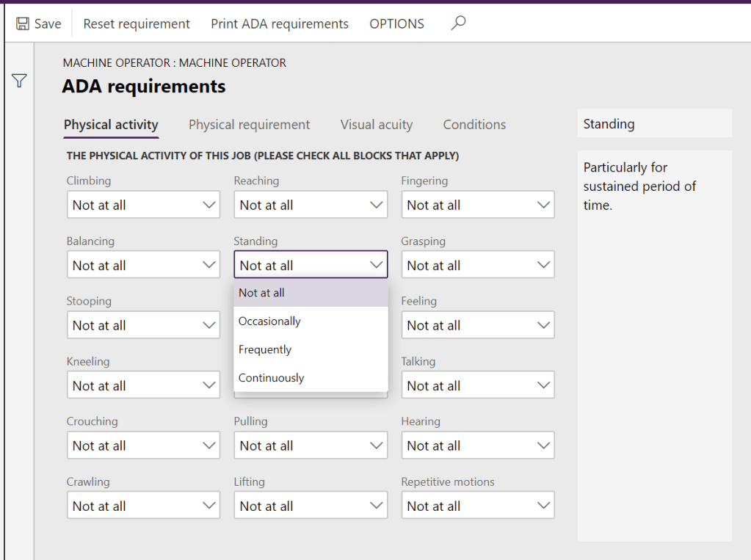
Task: Click the Hearing dropdown chevron arrow
Action: (x=544, y=446)
